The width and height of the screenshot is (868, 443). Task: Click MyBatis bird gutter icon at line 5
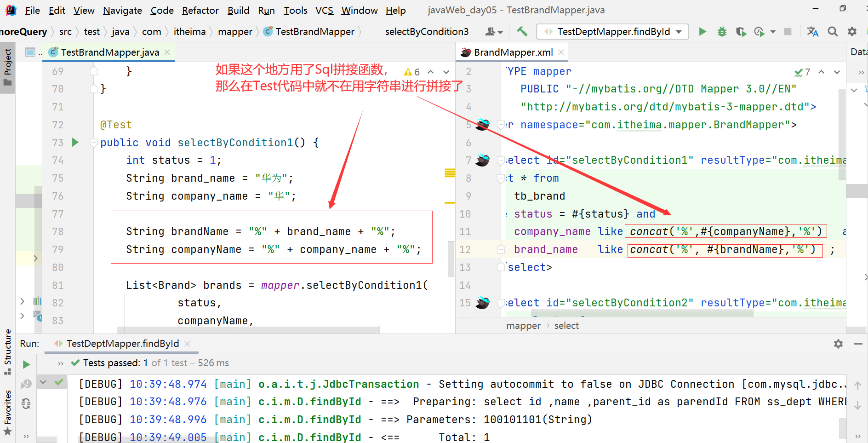click(x=482, y=124)
